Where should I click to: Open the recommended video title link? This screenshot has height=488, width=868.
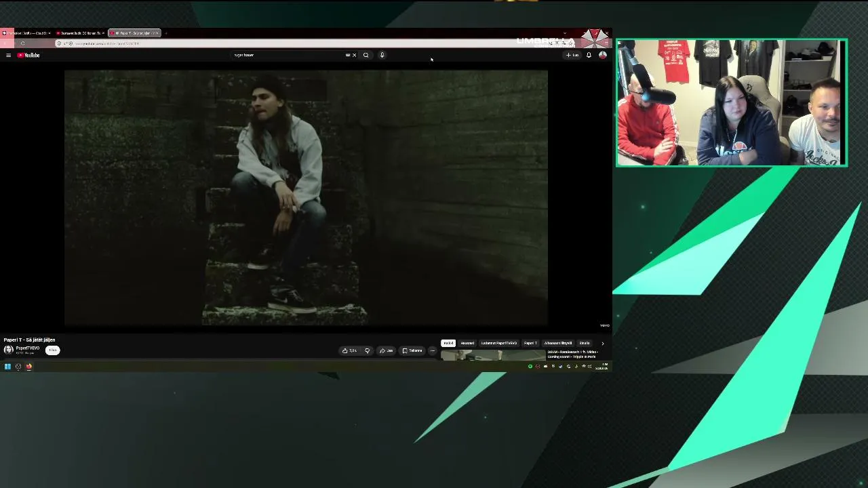click(x=572, y=354)
